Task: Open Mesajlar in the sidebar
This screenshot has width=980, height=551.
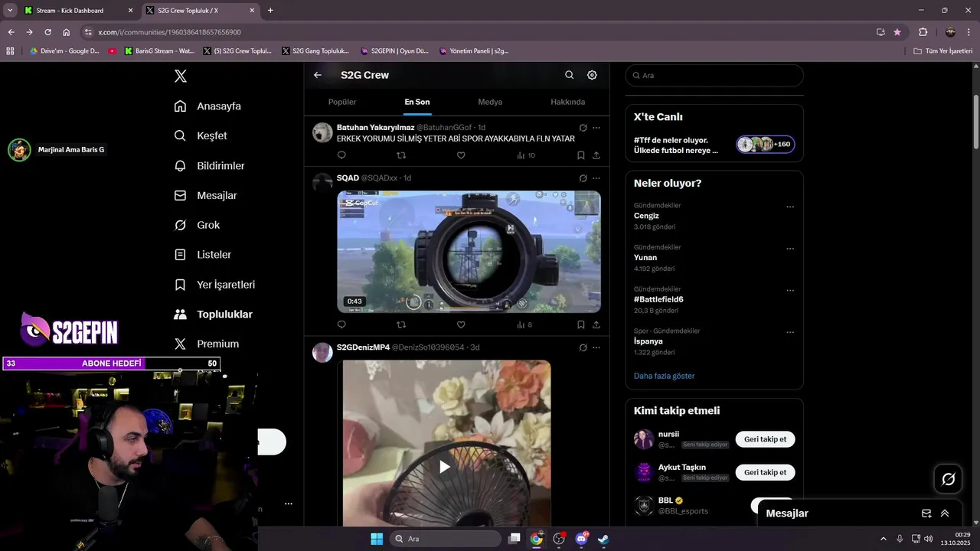Action: click(x=205, y=195)
